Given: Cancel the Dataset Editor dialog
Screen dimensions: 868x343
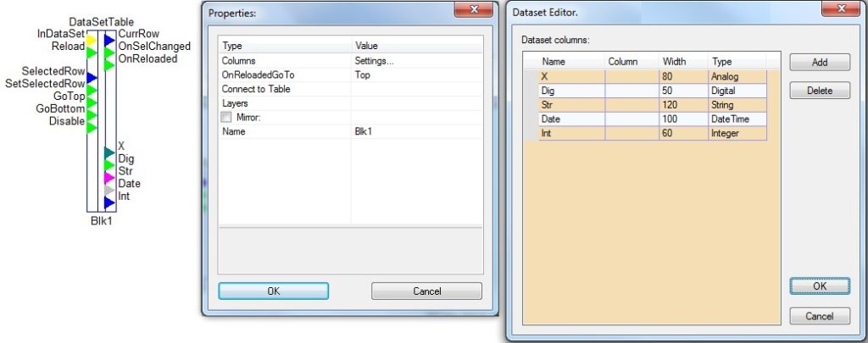Looking at the screenshot, I should click(x=820, y=316).
